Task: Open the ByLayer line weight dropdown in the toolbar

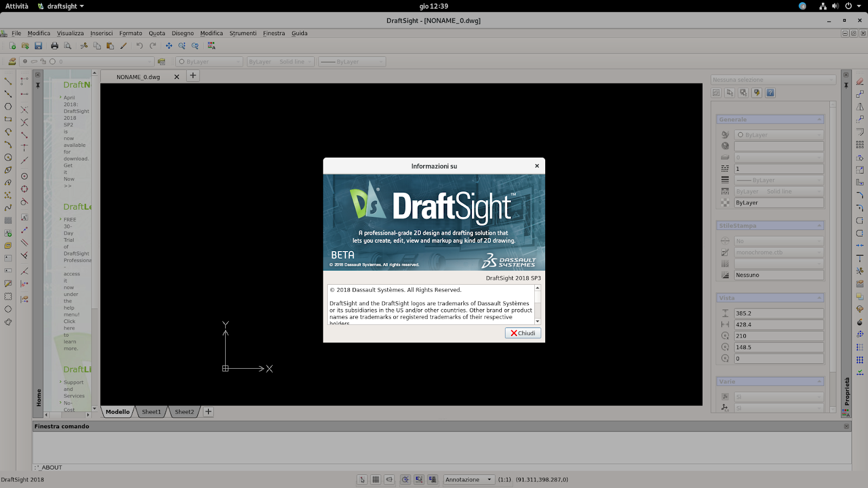Action: point(352,62)
